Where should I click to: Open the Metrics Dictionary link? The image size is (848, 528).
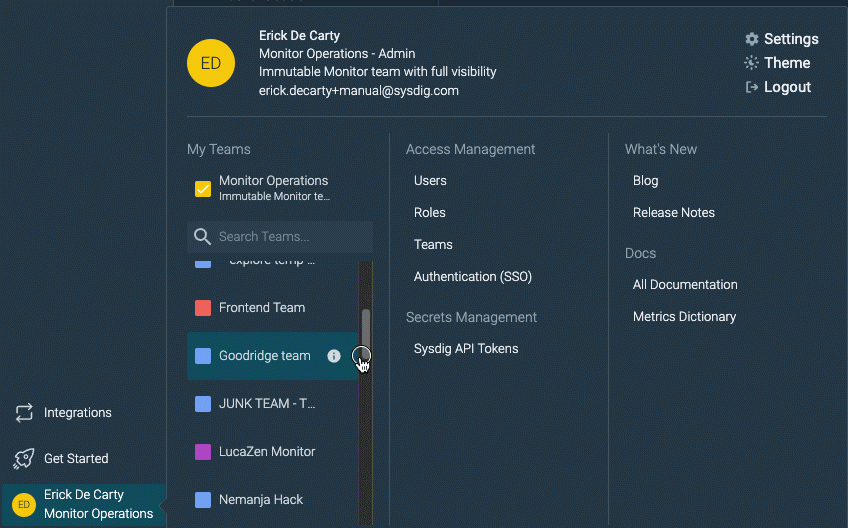pyautogui.click(x=684, y=316)
